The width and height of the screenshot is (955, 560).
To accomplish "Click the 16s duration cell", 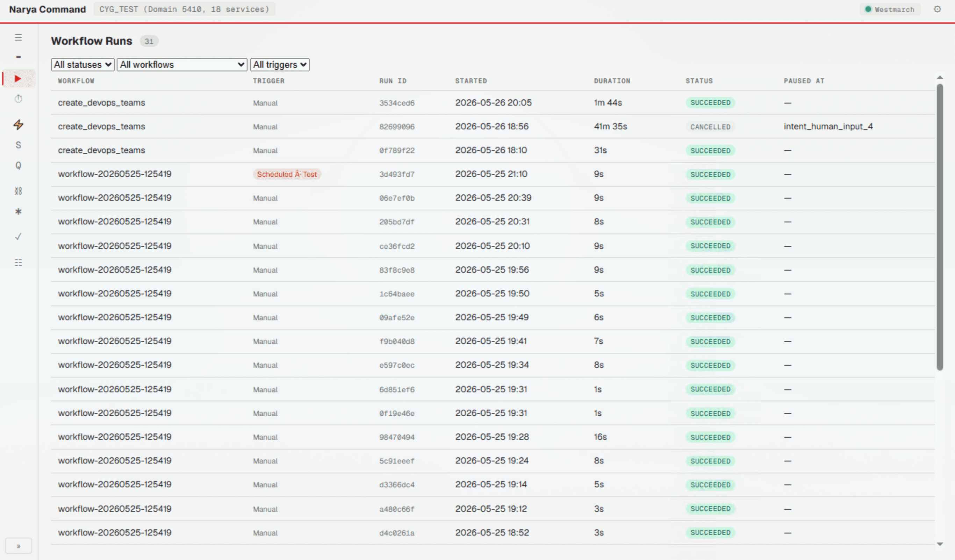I will (x=600, y=437).
